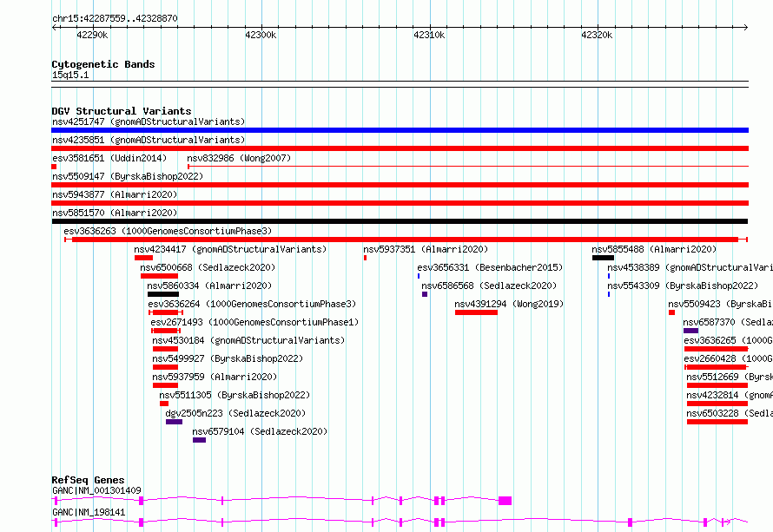Select the nsv4235851 gnomAD red bar
The image size is (773, 532).
400,148
